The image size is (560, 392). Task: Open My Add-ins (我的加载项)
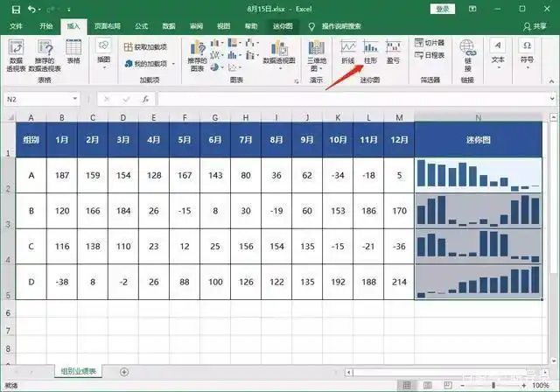[146, 64]
